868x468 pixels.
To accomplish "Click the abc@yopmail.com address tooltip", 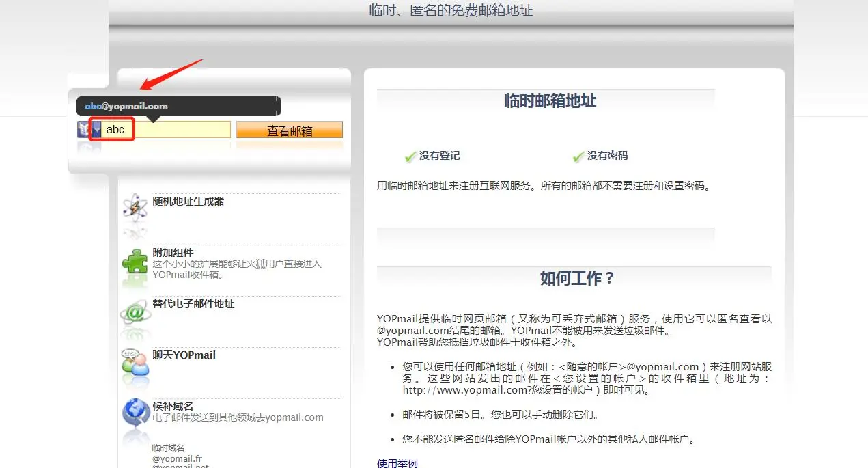I will pos(178,106).
